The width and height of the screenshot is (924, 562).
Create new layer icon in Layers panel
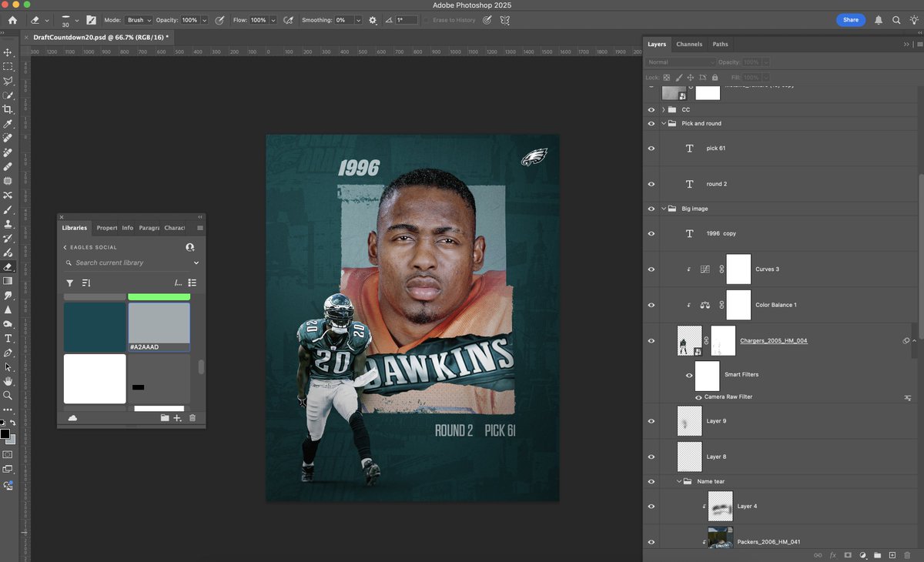[892, 554]
